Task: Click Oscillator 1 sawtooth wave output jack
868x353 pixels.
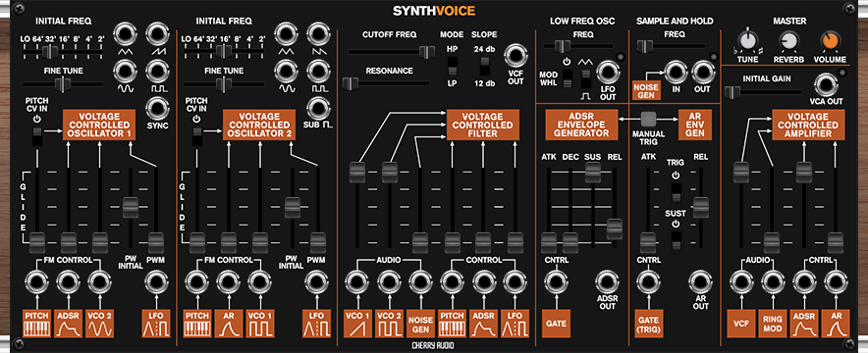Action: 157,34
